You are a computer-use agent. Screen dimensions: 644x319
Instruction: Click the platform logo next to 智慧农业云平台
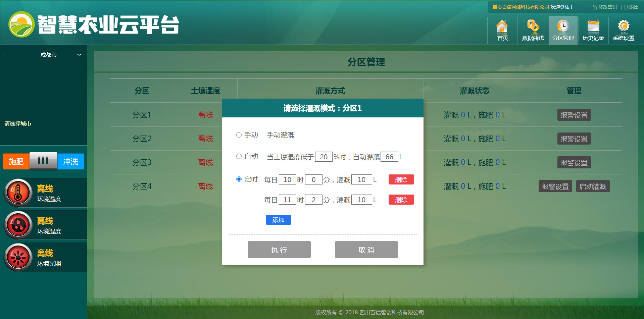21,24
